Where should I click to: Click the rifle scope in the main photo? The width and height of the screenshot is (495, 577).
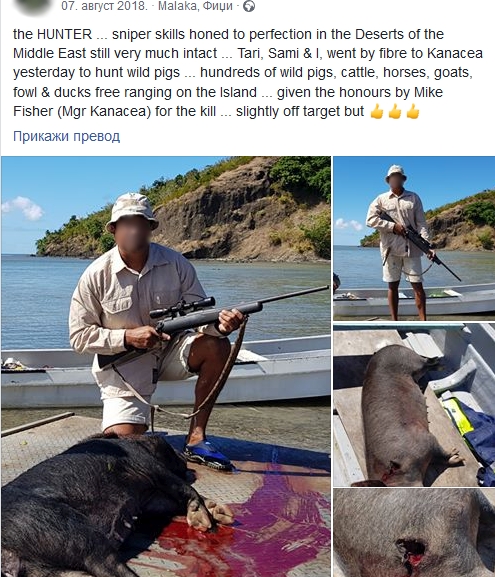[182, 308]
